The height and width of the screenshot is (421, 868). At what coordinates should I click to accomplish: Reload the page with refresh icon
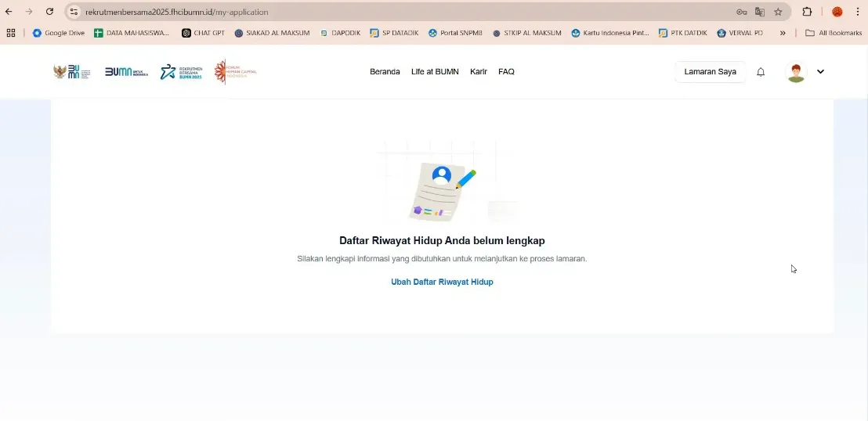pos(49,12)
